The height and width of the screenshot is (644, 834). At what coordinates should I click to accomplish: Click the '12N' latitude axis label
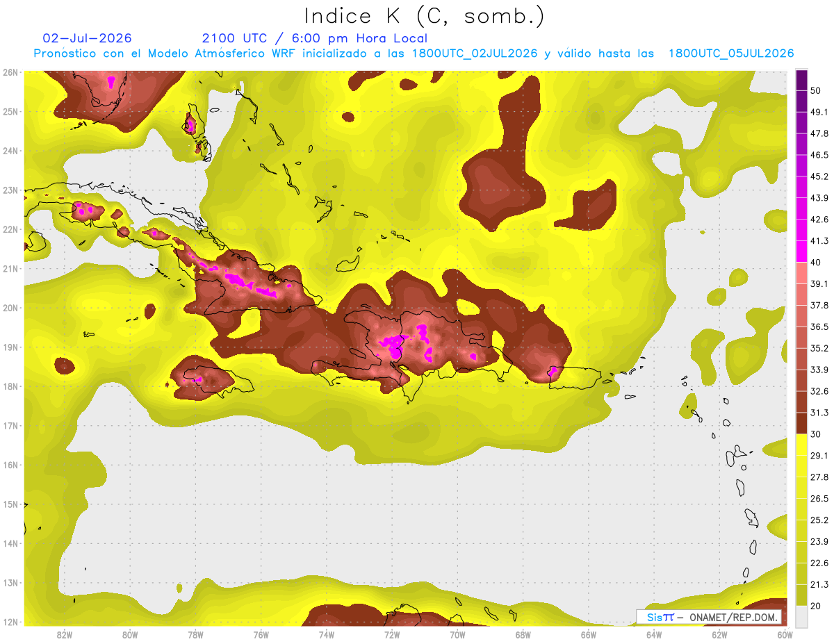coord(10,622)
